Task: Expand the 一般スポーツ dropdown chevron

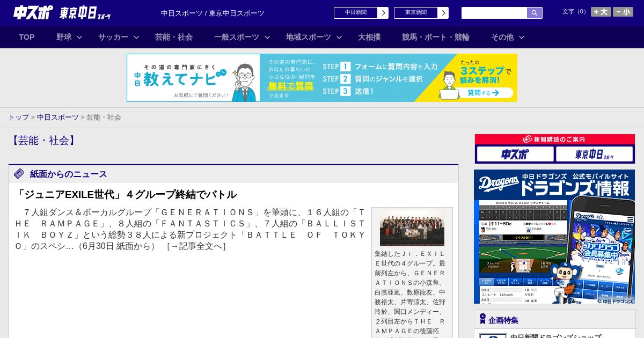Action: point(267,37)
